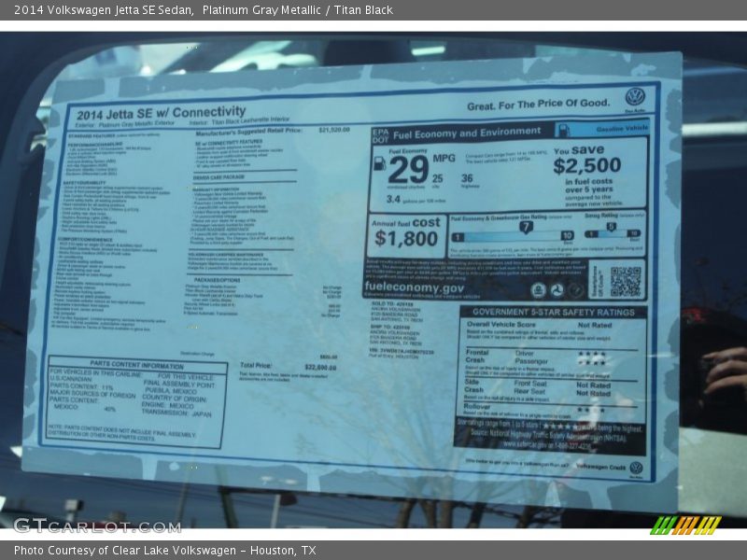747x560 pixels.
Task: Click 'PUEBLA, MEXICO' final assembly point
Action: click(x=171, y=391)
